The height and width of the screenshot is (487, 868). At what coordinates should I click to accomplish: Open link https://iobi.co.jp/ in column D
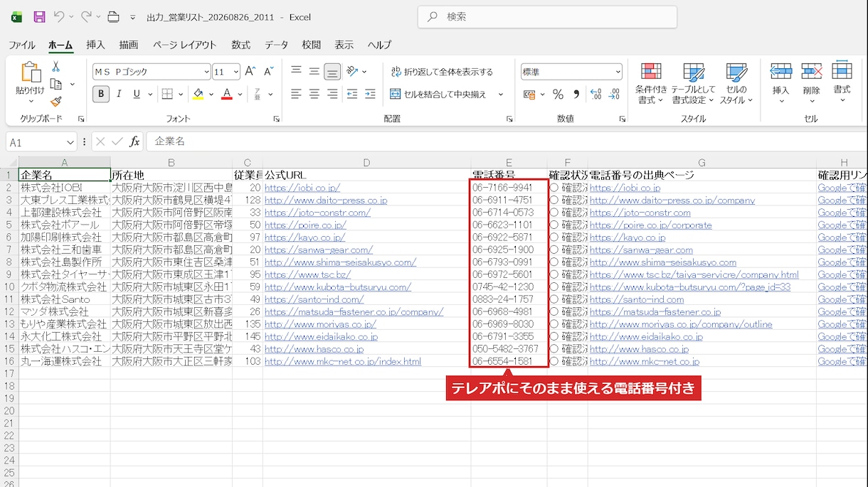[x=302, y=188]
